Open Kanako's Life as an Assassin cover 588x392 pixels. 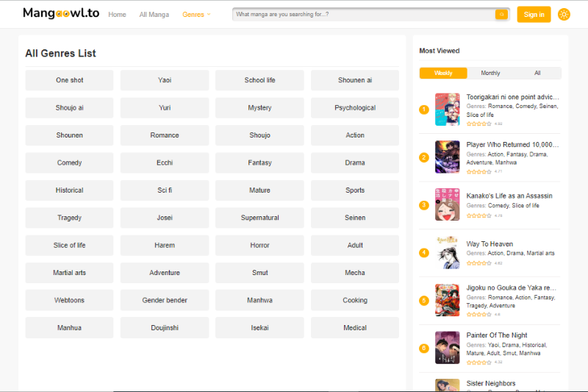coord(447,204)
